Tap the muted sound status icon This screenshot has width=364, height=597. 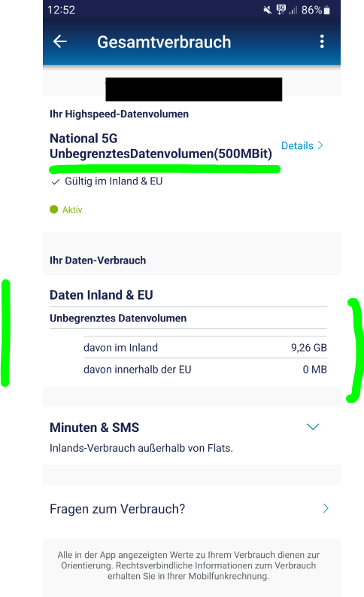[268, 10]
